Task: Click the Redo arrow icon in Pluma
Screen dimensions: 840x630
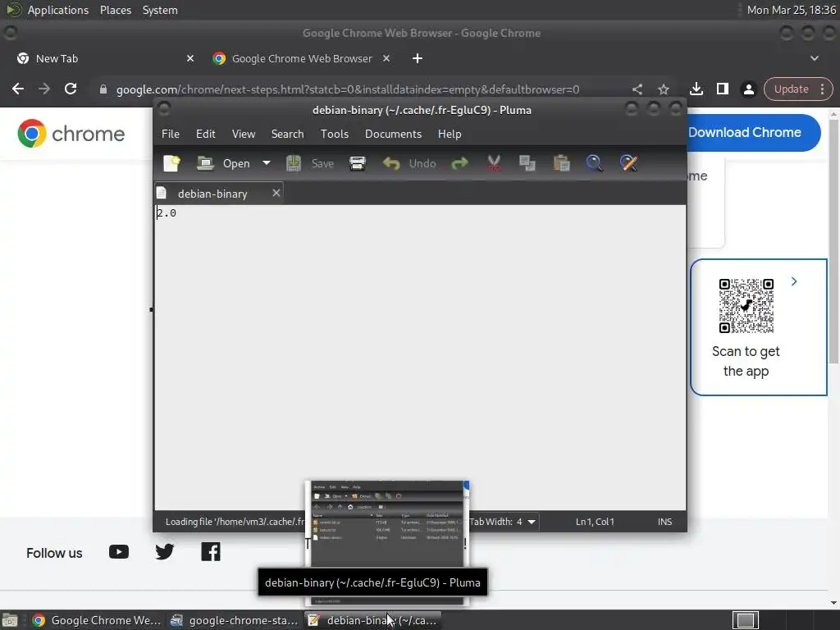Action: pos(459,163)
